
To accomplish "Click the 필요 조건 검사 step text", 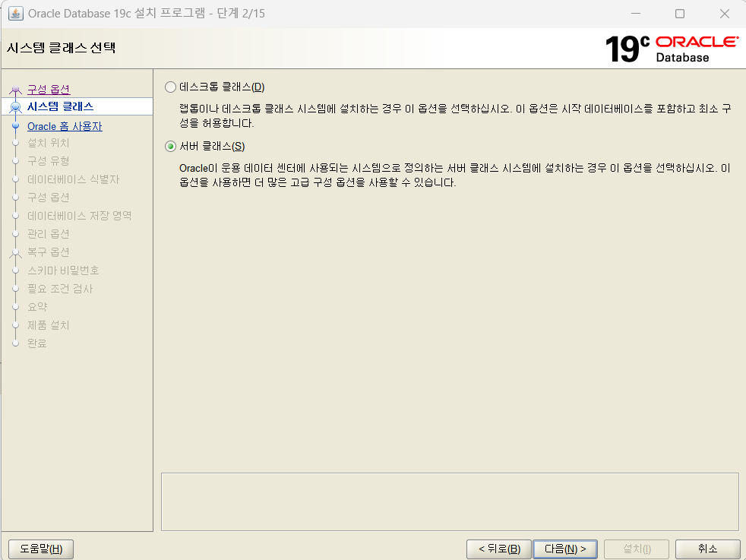I will coord(60,288).
